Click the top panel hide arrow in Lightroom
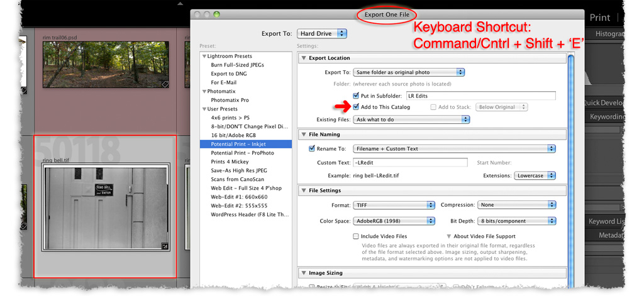This screenshot has width=644, height=296. [x=179, y=4]
